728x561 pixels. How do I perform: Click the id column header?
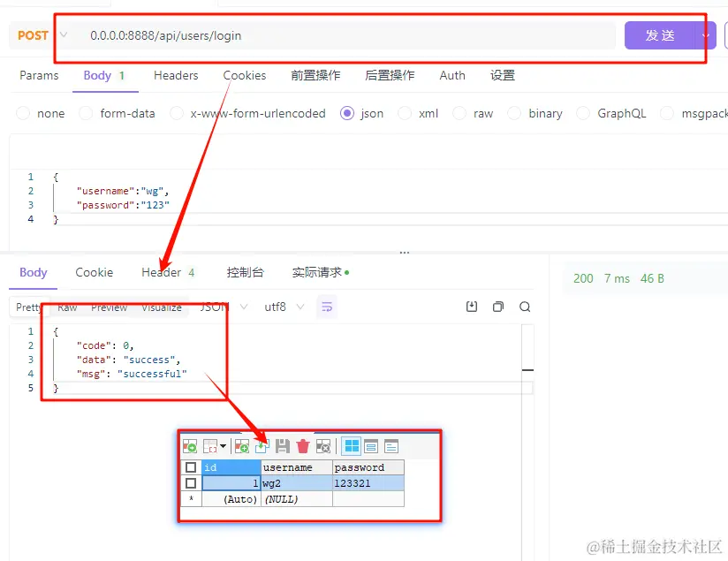[x=231, y=467]
